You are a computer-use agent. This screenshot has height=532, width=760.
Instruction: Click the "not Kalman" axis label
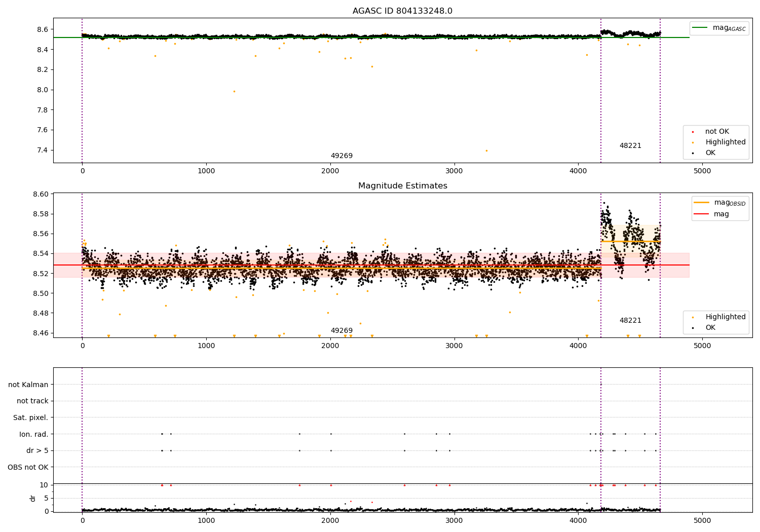(28, 385)
